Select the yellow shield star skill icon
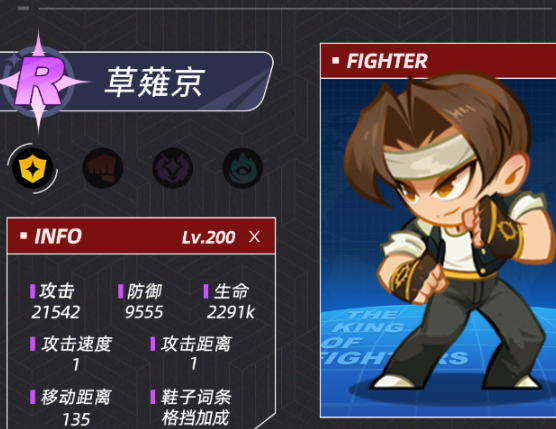Image resolution: width=556 pixels, height=429 pixels. point(32,168)
